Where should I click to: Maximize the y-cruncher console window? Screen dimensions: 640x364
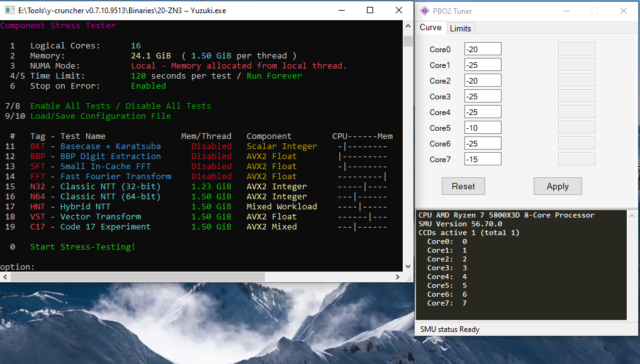tap(370, 10)
